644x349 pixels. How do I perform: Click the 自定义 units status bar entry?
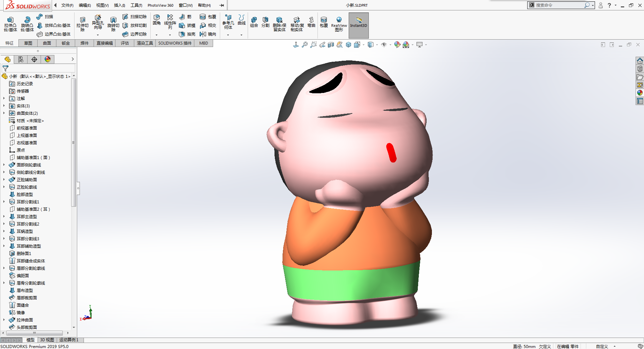pyautogui.click(x=602, y=346)
